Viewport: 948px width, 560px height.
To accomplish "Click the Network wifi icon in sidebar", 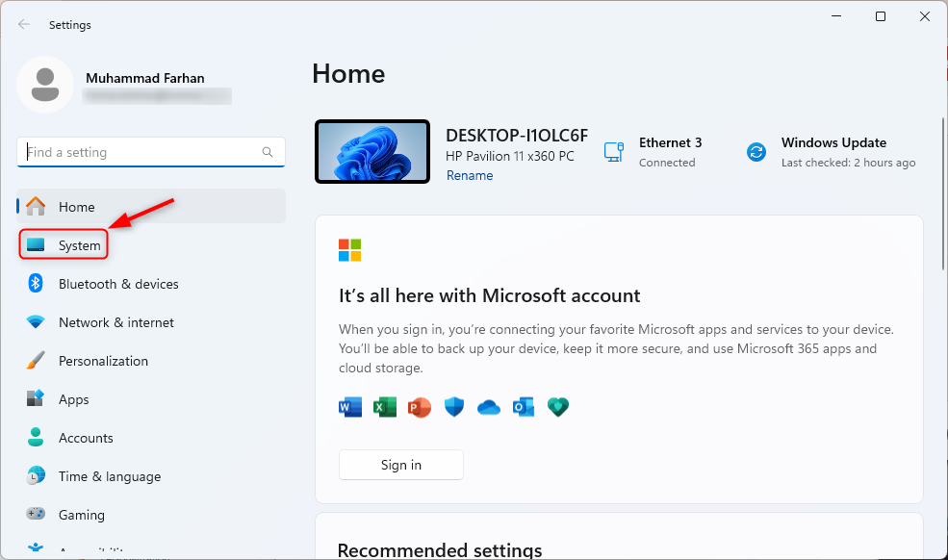I will [x=36, y=321].
